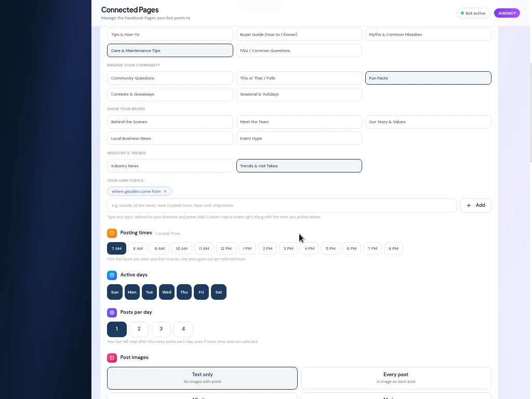Set posts per day to 3

tap(161, 329)
